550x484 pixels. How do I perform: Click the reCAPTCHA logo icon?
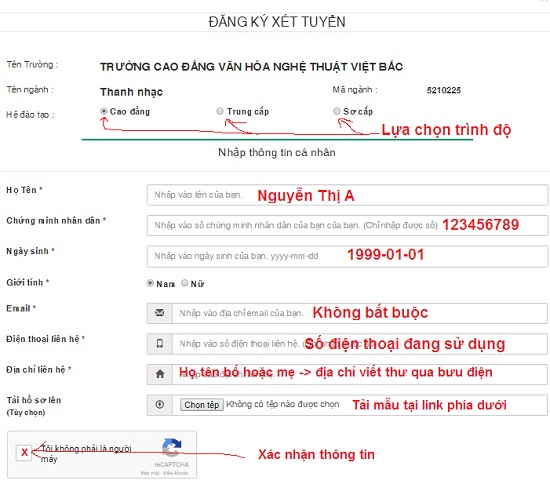172,447
